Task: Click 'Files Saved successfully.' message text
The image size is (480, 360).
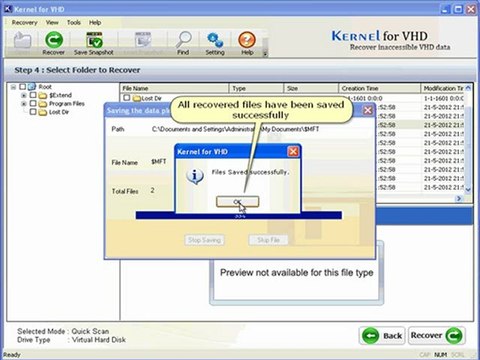Action: pyautogui.click(x=250, y=172)
